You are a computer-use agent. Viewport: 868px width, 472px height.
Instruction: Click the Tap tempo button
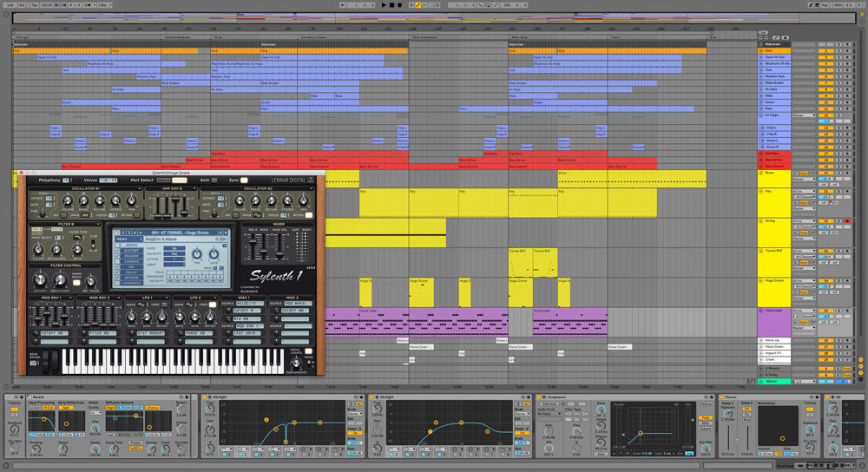coord(33,4)
